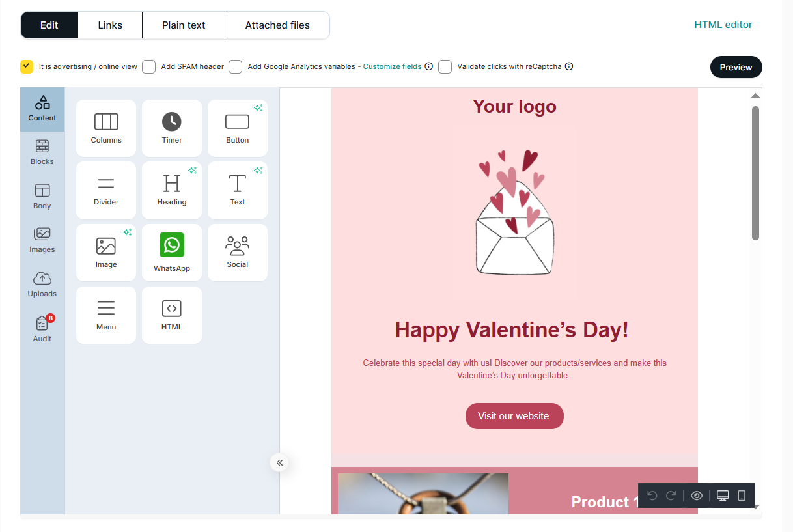The height and width of the screenshot is (532, 793).
Task: Open the Audit panel in sidebar
Action: (42, 329)
